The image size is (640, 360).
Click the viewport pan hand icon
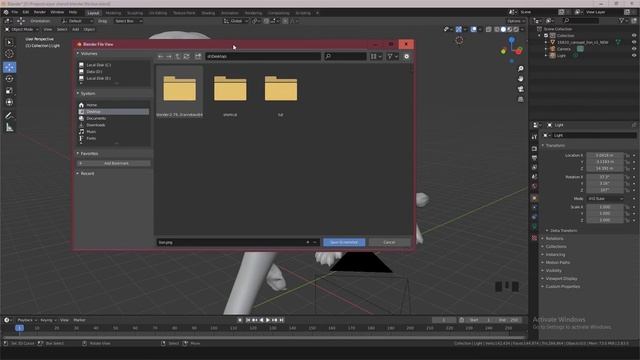click(520, 78)
